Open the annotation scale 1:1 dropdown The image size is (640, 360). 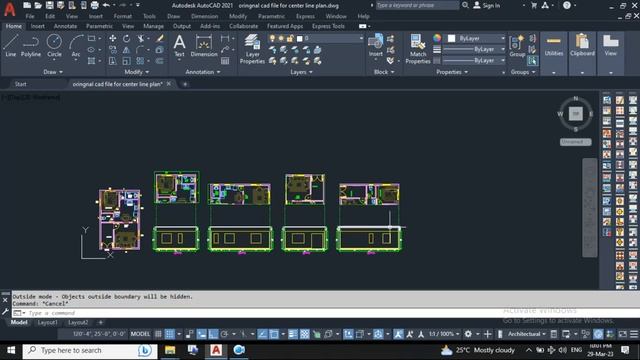tap(444, 334)
